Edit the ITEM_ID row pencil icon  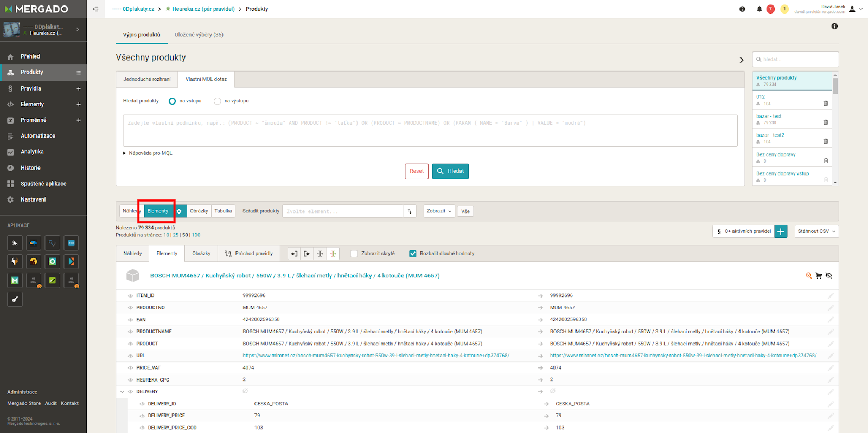pyautogui.click(x=831, y=296)
